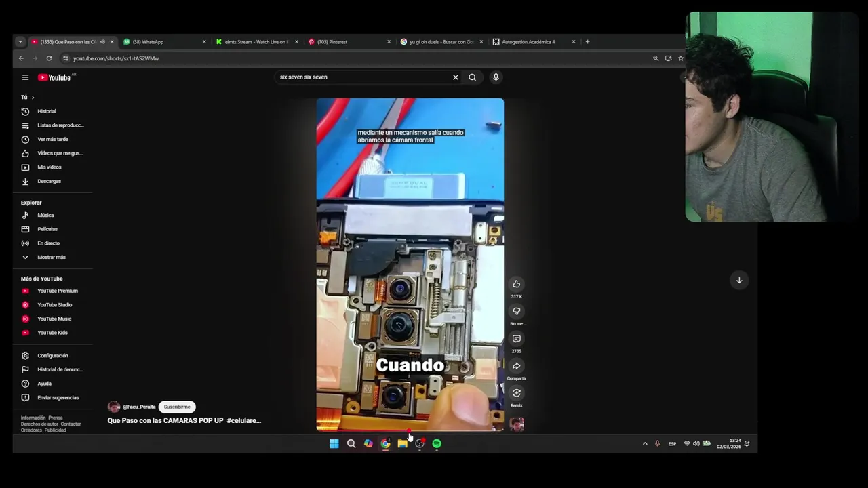Open Listas de reproducción in sidebar
Image resolution: width=868 pixels, height=488 pixels.
tap(53, 125)
